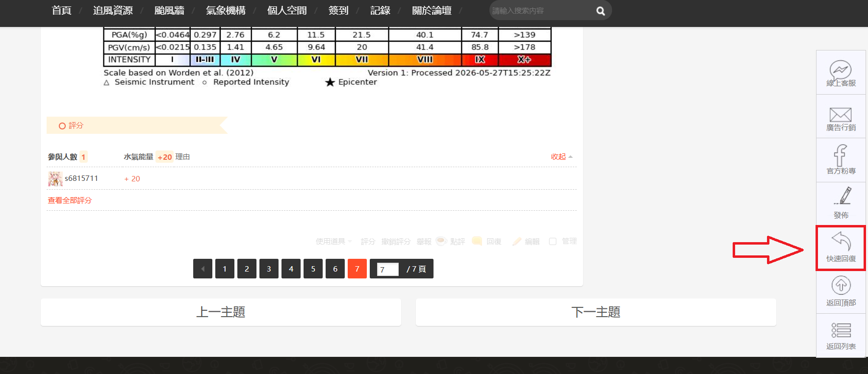Open 首頁 in the top navigation
The image size is (868, 374).
pyautogui.click(x=61, y=10)
